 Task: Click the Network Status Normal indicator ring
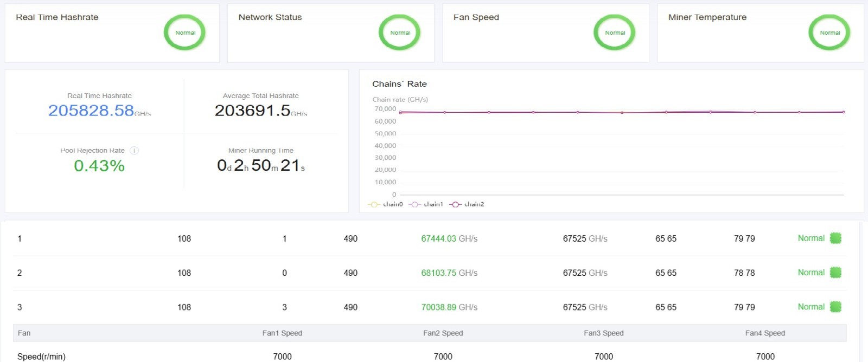coord(400,33)
